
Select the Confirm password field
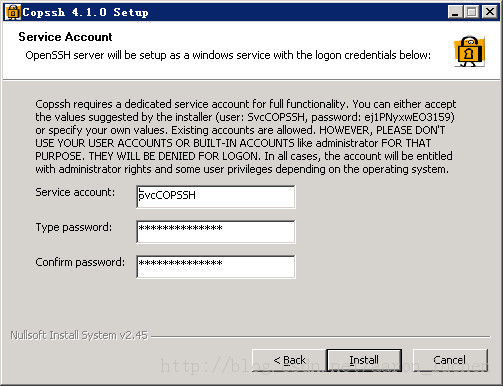point(216,267)
